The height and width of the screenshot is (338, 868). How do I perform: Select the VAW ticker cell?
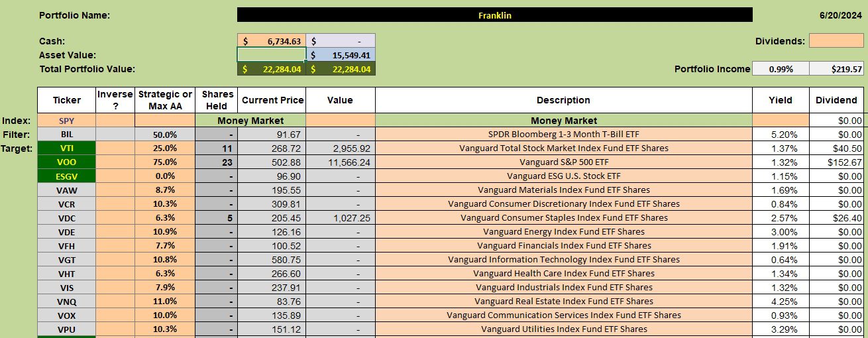[x=66, y=190]
